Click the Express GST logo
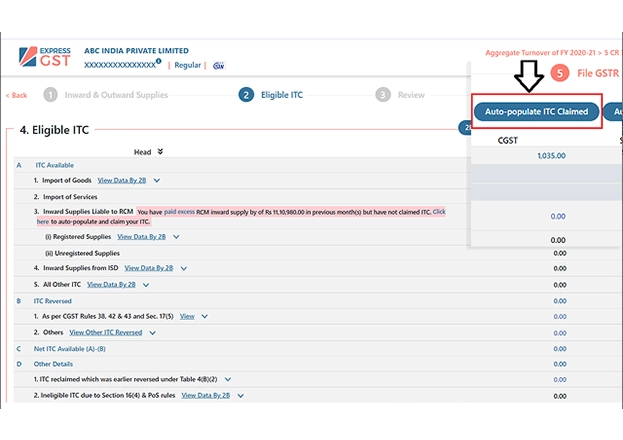The width and height of the screenshot is (623, 440). tap(44, 57)
